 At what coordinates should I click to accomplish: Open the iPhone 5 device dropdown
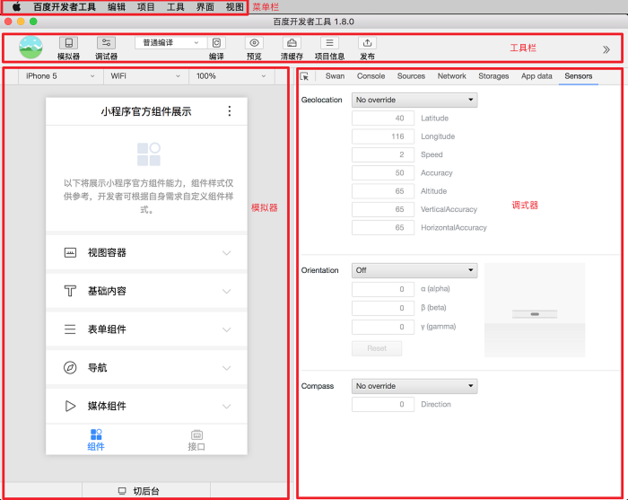(56, 76)
